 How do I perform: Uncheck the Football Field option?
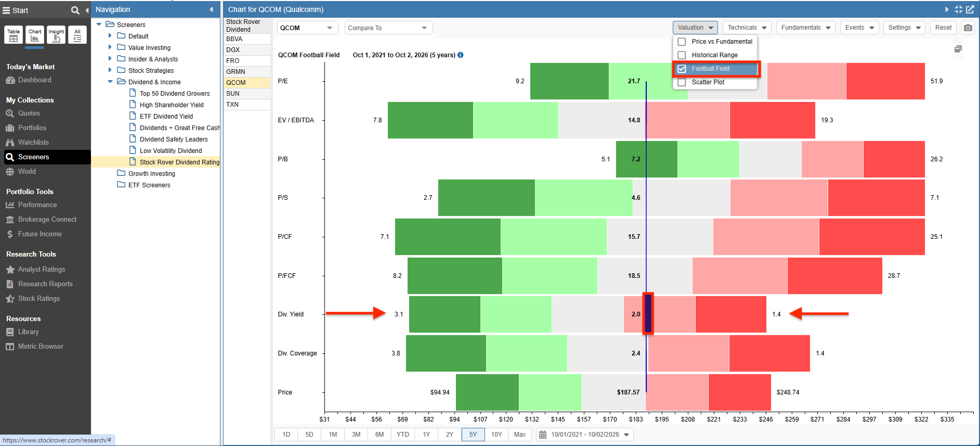[x=682, y=69]
